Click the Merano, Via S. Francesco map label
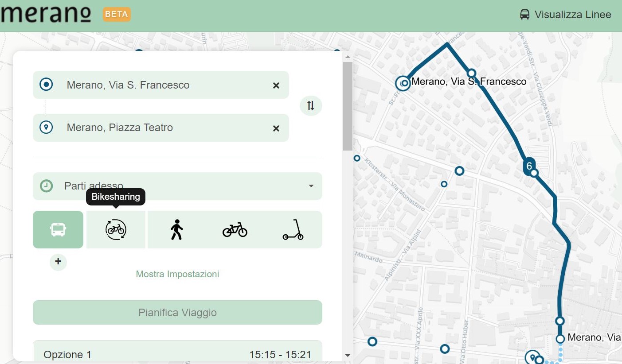622x364 pixels. (469, 81)
